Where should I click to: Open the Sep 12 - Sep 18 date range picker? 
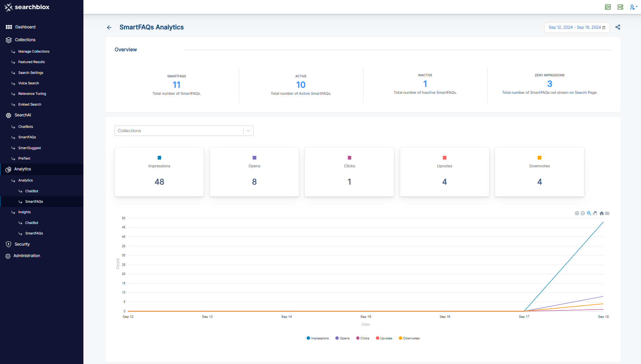577,27
